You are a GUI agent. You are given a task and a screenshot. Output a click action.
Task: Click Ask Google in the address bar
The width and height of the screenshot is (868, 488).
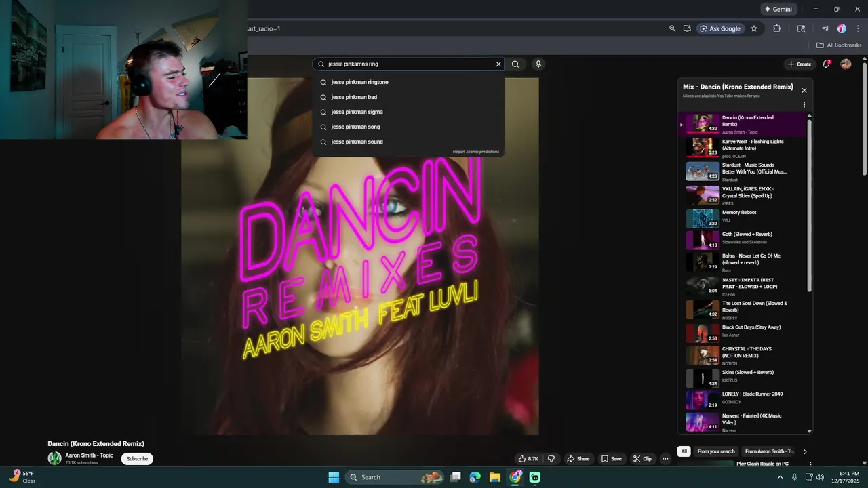(x=720, y=28)
